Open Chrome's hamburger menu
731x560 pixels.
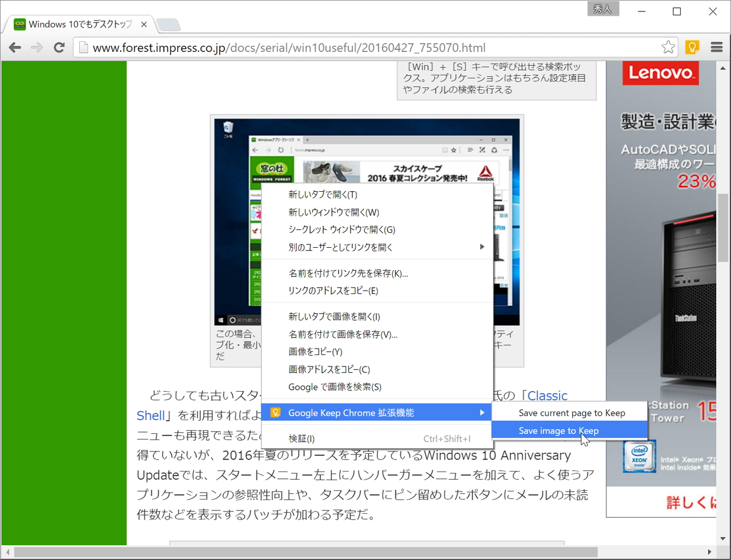click(x=716, y=47)
